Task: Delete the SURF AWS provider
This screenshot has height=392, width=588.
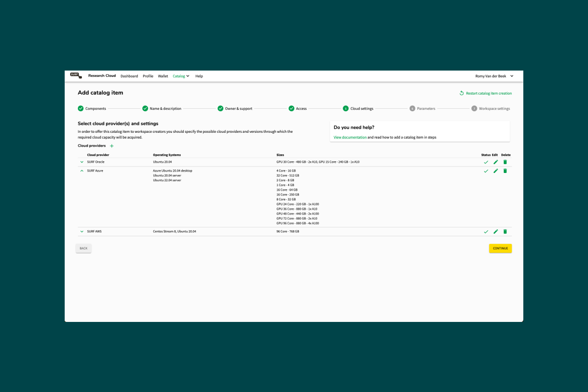Action: point(505,231)
